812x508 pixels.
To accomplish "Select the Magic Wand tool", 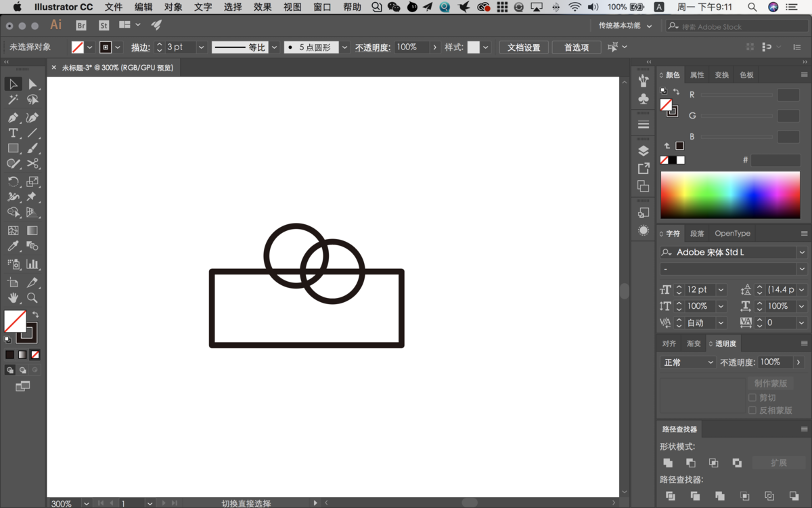I will click(13, 100).
